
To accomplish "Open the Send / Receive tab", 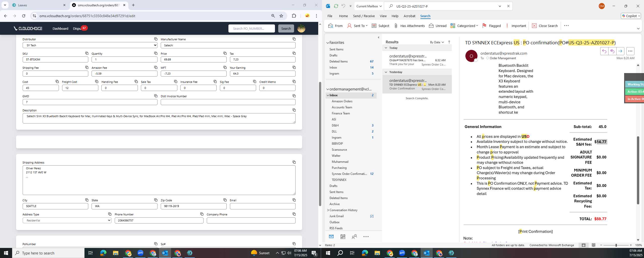I will tap(364, 16).
